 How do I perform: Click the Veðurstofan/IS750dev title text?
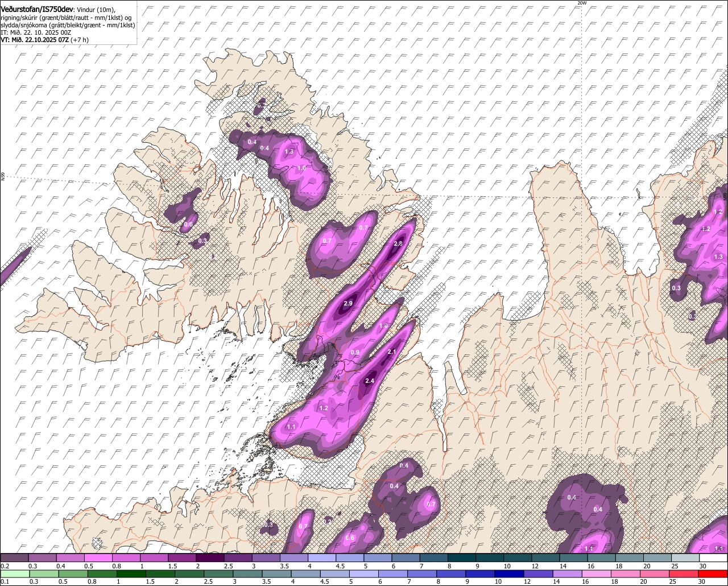click(x=38, y=10)
